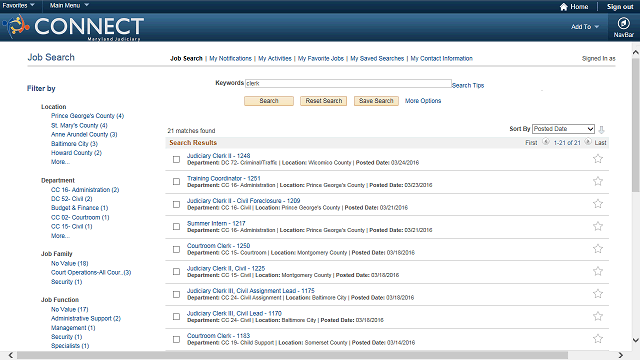Image resolution: width=640 pixels, height=360 pixels.
Task: Toggle sort direction arrow beside Sort By
Action: tap(601, 129)
